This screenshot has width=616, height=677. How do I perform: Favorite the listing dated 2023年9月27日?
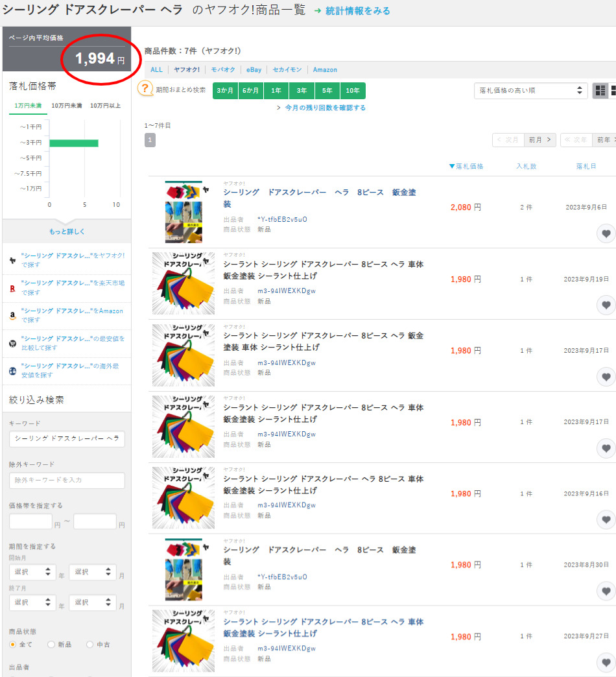[x=606, y=663]
